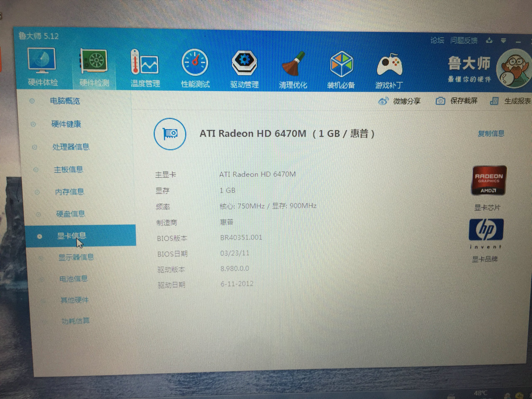Click the 鲁大师 5.12 window title
Image resolution: width=532 pixels, height=399 pixels.
point(39,36)
